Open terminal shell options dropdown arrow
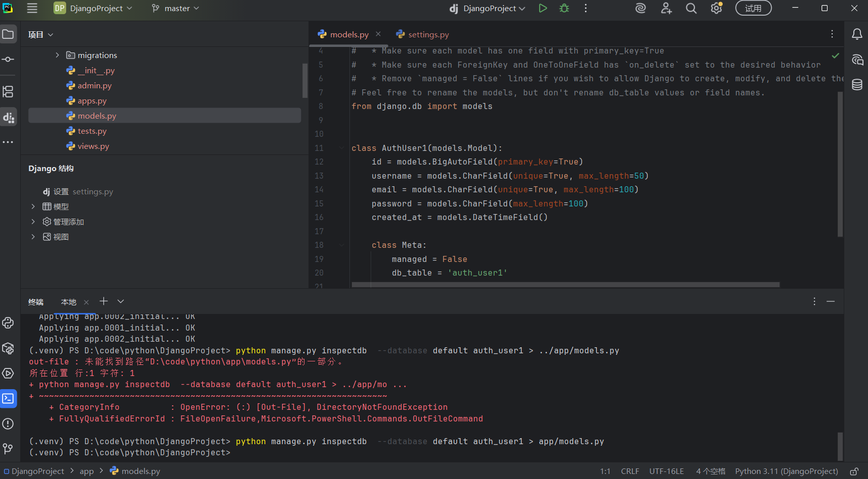Image resolution: width=868 pixels, height=479 pixels. click(x=121, y=301)
